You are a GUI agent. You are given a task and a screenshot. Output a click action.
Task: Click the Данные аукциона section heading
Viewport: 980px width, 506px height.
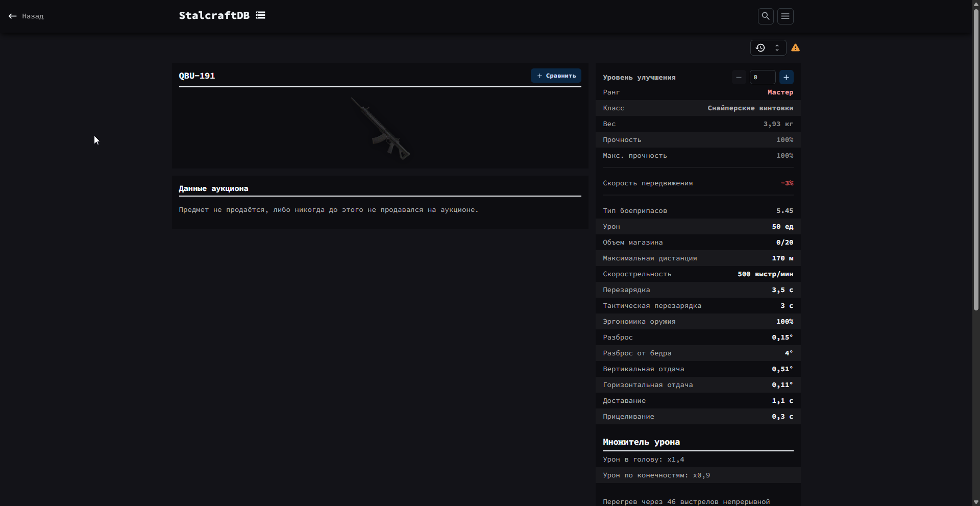pyautogui.click(x=213, y=188)
